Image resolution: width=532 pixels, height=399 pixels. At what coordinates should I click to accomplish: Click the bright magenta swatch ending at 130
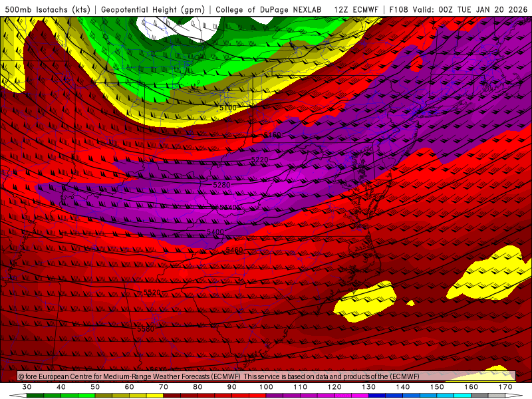pos(360,395)
